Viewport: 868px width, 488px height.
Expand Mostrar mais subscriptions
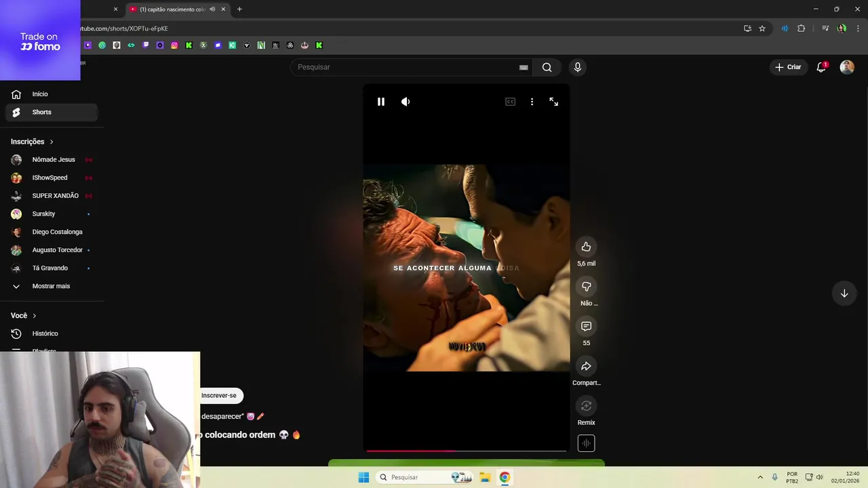tap(52, 286)
